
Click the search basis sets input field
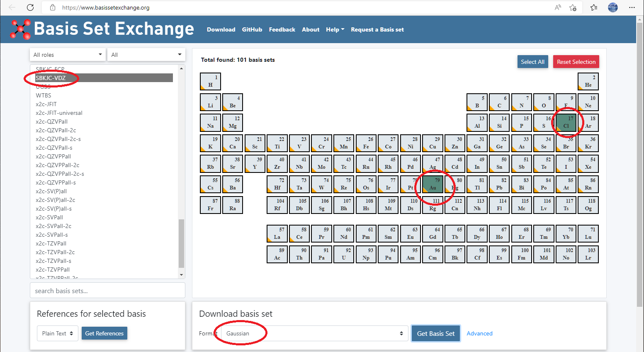click(107, 291)
